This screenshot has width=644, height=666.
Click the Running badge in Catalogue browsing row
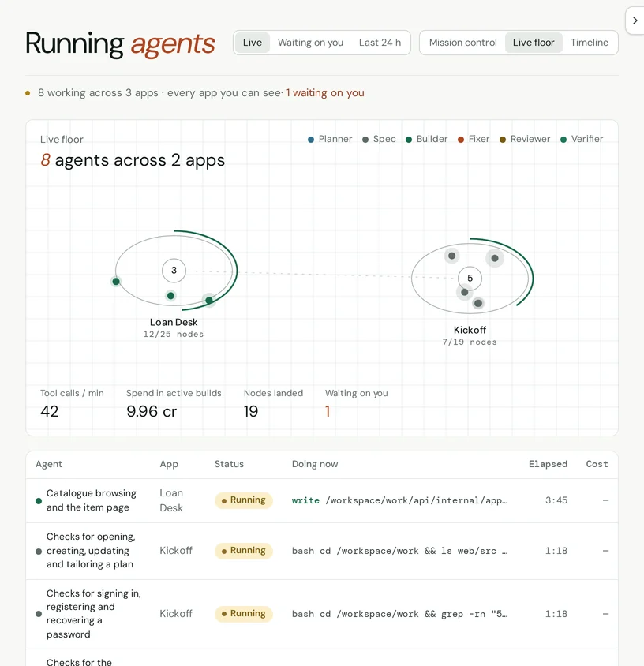click(243, 500)
